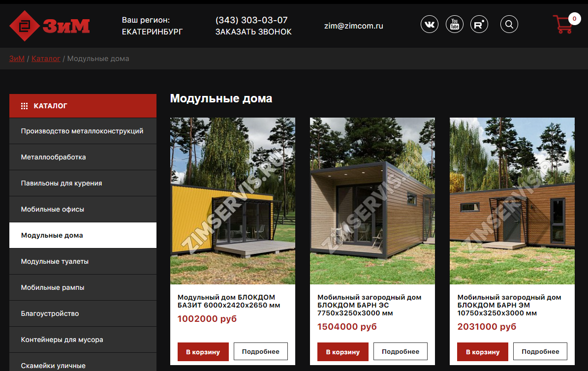The image size is (588, 371).
Task: Add БЛОКДОМ БАЗИТ to cart
Action: [x=203, y=352]
